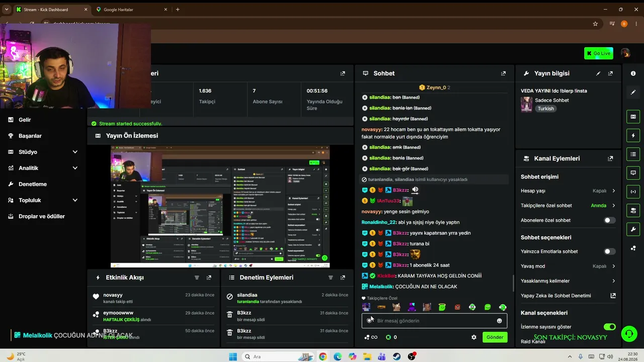
Task: Click in the Bir mesaj gönderin field
Action: (434, 321)
